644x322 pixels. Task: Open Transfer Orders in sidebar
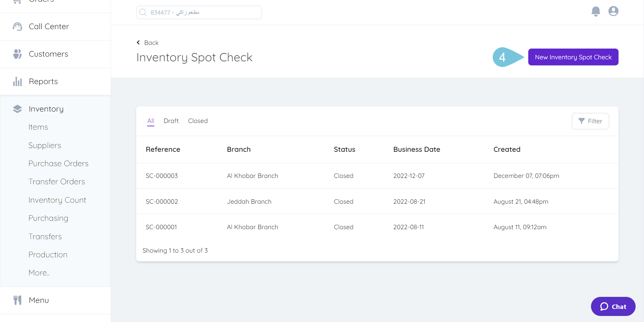pos(56,181)
